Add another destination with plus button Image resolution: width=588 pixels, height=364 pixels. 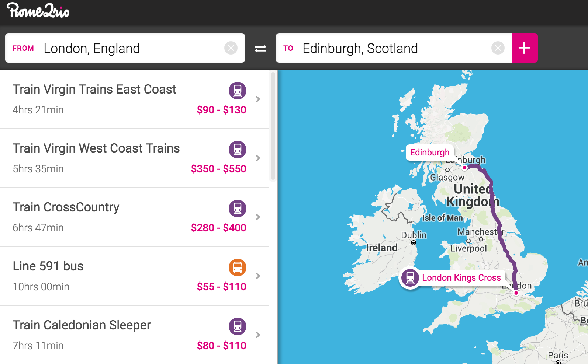(524, 48)
